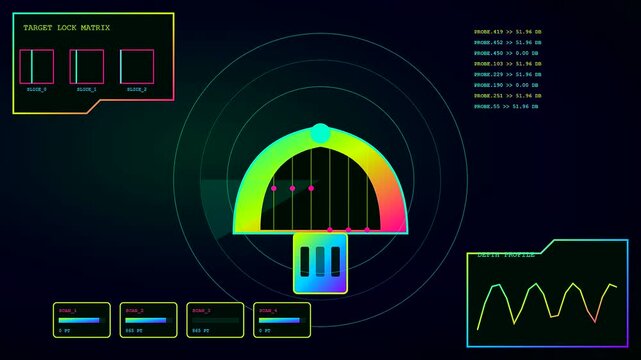Click the SCAN_1 label
The width and height of the screenshot is (641, 360).
[68, 311]
